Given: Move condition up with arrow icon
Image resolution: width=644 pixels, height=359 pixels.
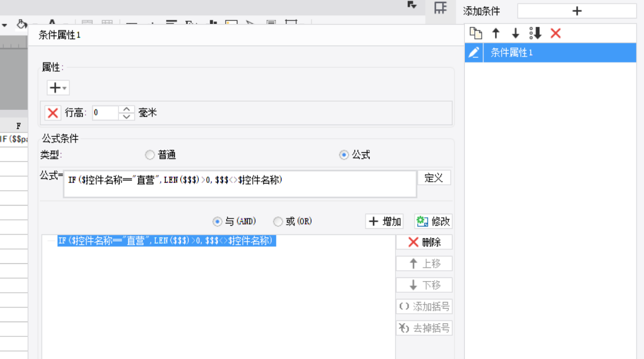Looking at the screenshot, I should click(x=496, y=33).
